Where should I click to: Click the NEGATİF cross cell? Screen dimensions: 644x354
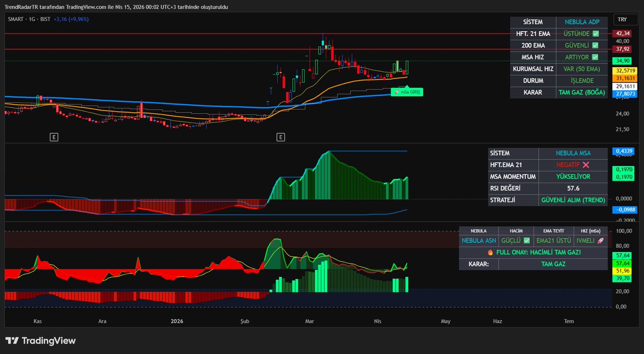point(574,165)
